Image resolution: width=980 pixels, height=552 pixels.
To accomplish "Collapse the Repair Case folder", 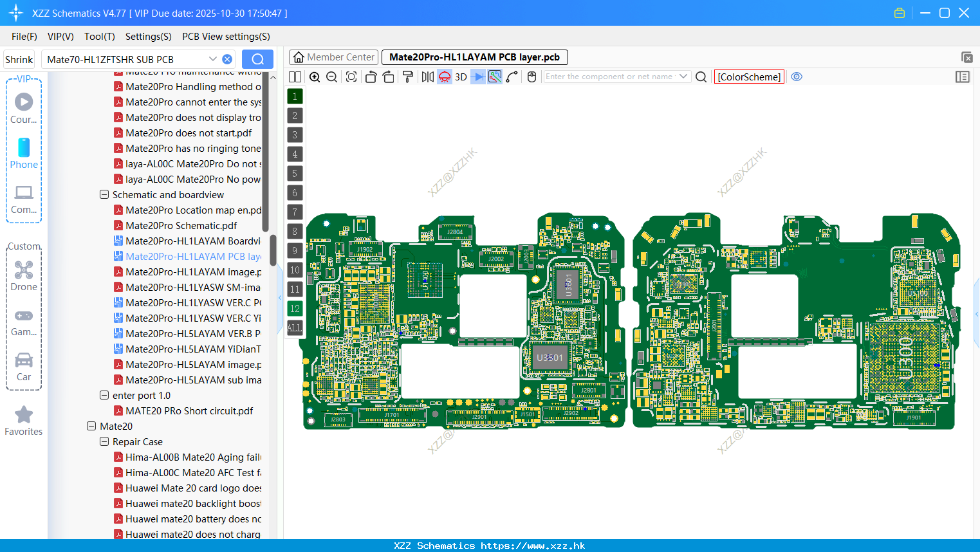I will click(104, 441).
